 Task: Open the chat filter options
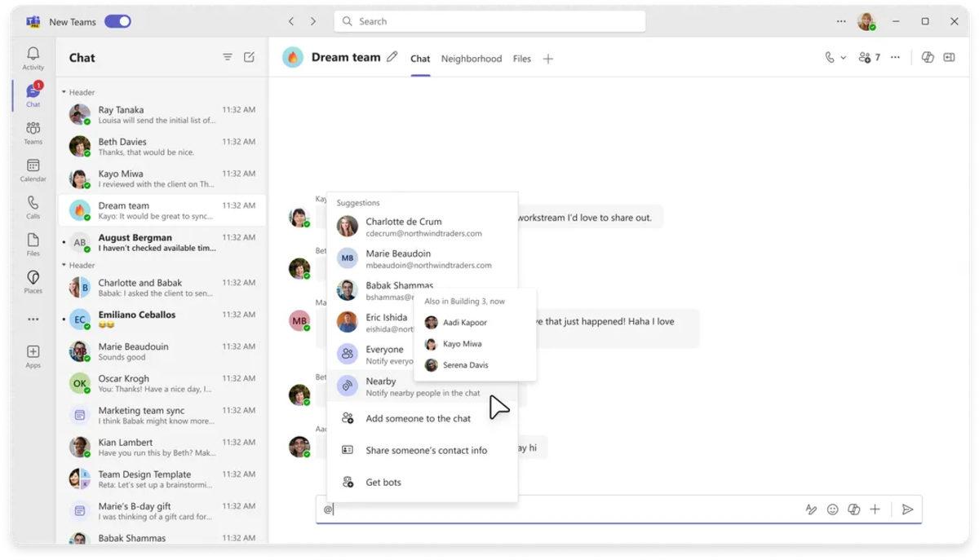point(227,57)
